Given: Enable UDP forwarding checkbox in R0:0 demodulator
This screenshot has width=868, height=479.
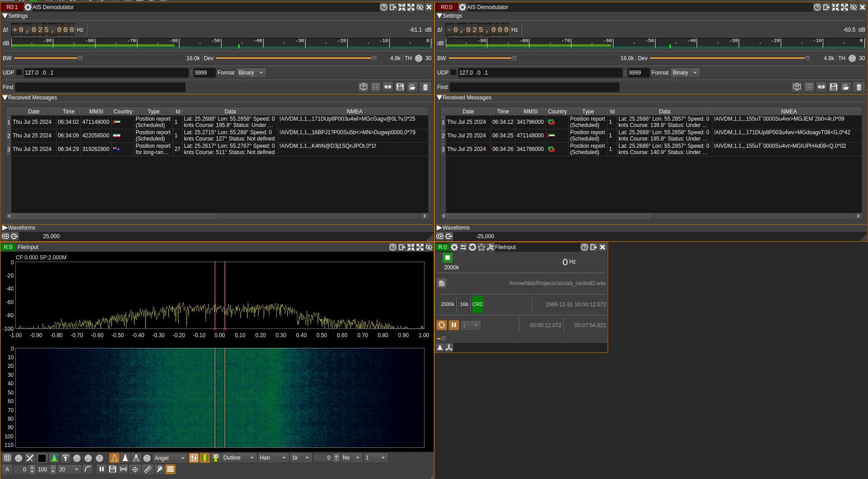Looking at the screenshot, I should [x=453, y=72].
